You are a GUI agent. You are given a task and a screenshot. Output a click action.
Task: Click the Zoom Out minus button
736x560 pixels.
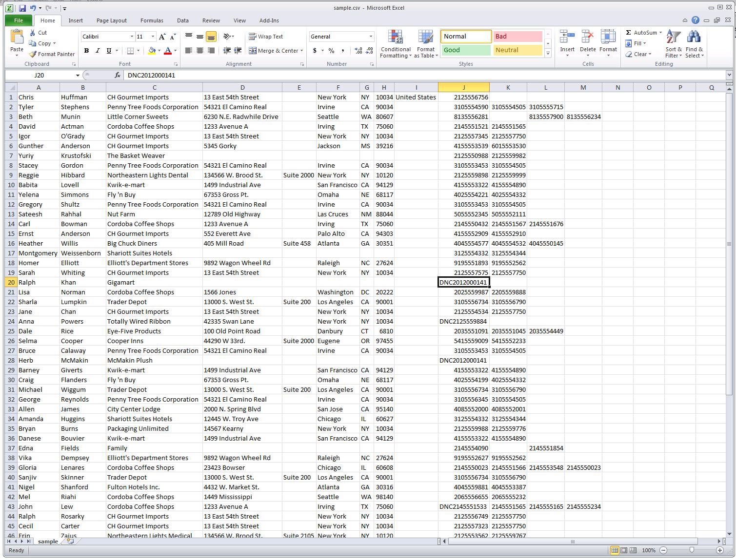pyautogui.click(x=663, y=550)
